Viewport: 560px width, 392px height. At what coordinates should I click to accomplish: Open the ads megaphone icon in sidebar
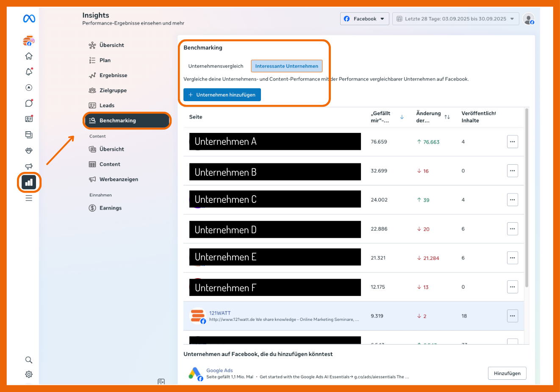29,166
